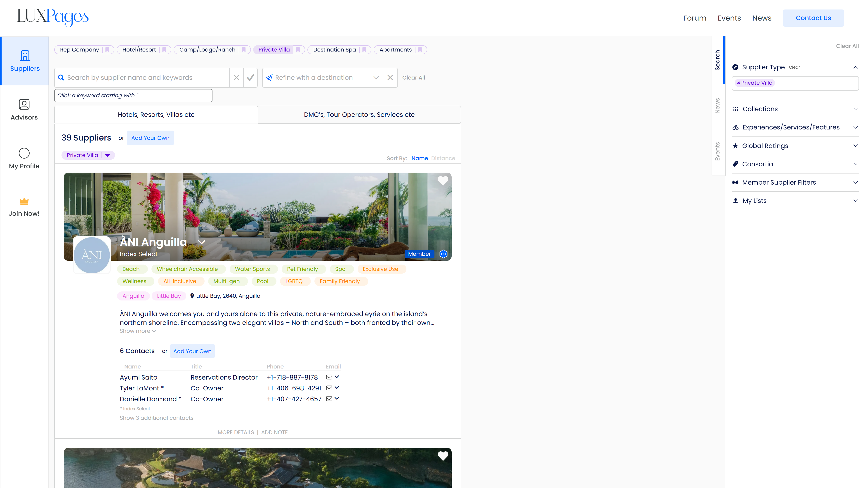The image size is (868, 488).
Task: Click Clear All beside the search fields
Action: (413, 77)
